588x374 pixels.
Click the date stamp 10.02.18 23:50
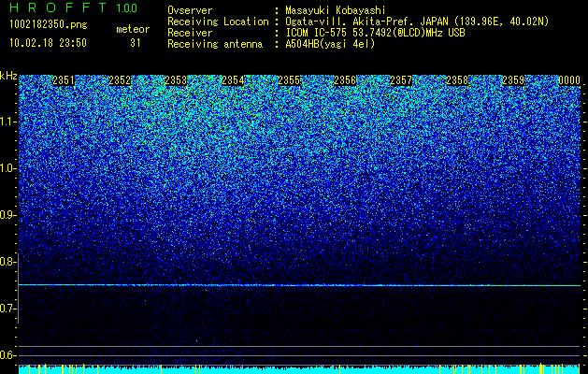48,43
